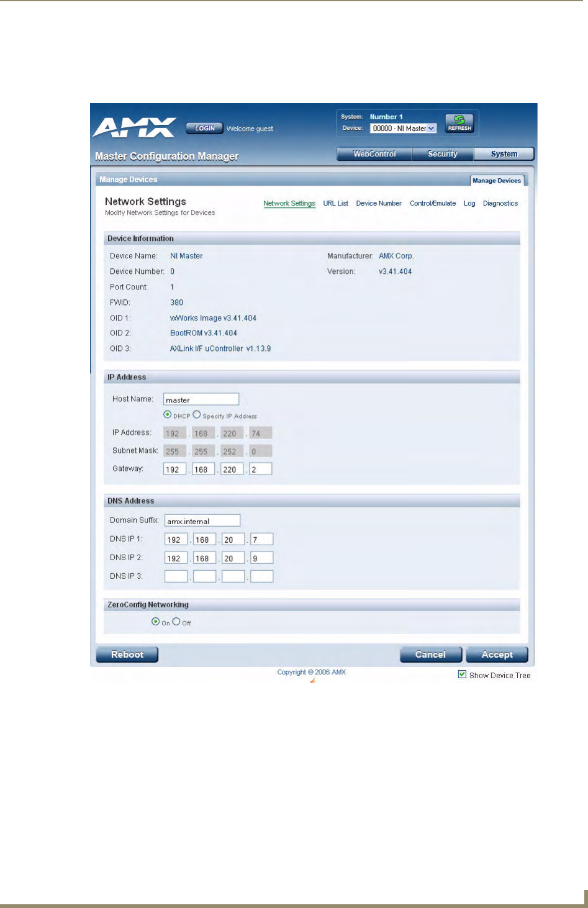Click the first empty DNS IP 3 octet field
The width and height of the screenshot is (588, 908).
tap(176, 576)
